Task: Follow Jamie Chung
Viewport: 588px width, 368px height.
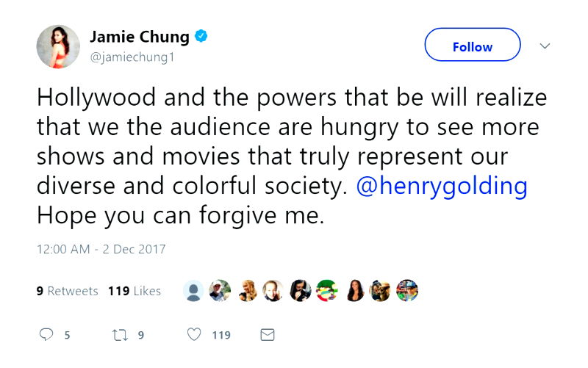Action: pyautogui.click(x=472, y=46)
